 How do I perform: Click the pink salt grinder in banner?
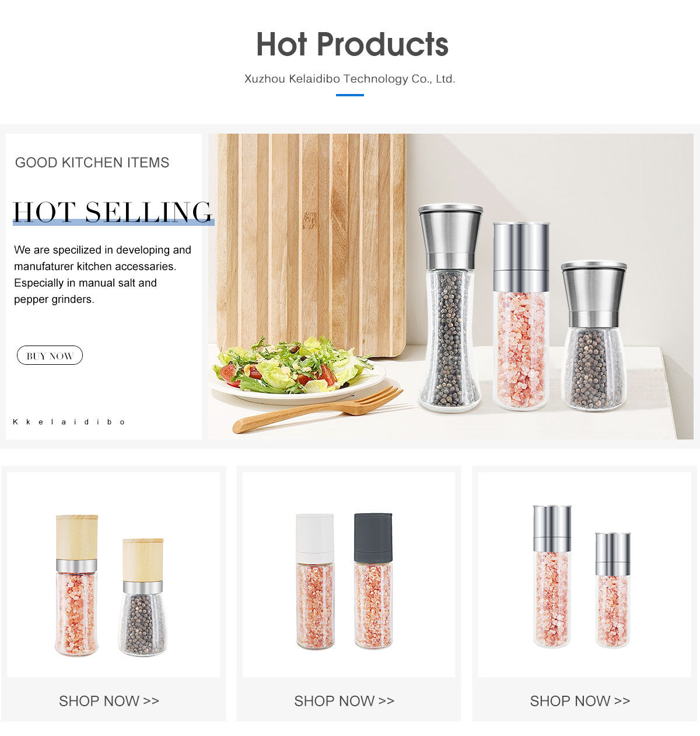[521, 315]
